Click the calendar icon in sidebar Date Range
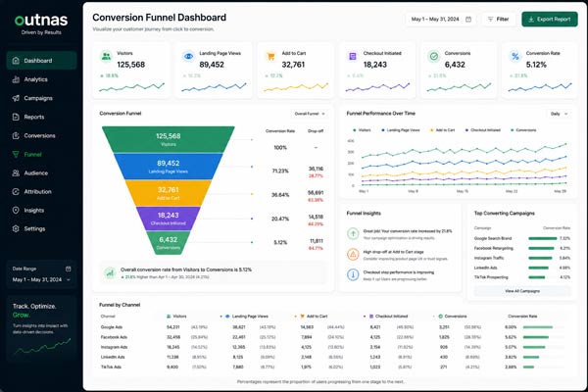Image resolution: width=588 pixels, height=392 pixels. tap(69, 269)
